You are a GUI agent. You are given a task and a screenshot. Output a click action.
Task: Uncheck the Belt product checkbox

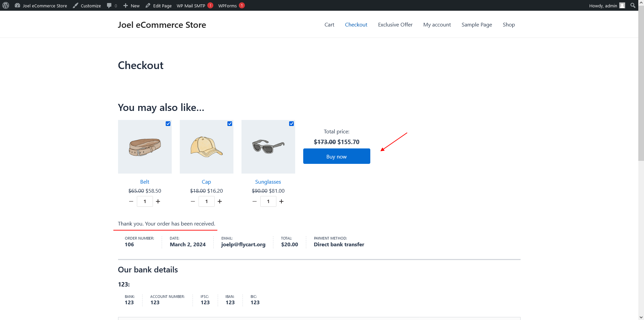(x=168, y=124)
